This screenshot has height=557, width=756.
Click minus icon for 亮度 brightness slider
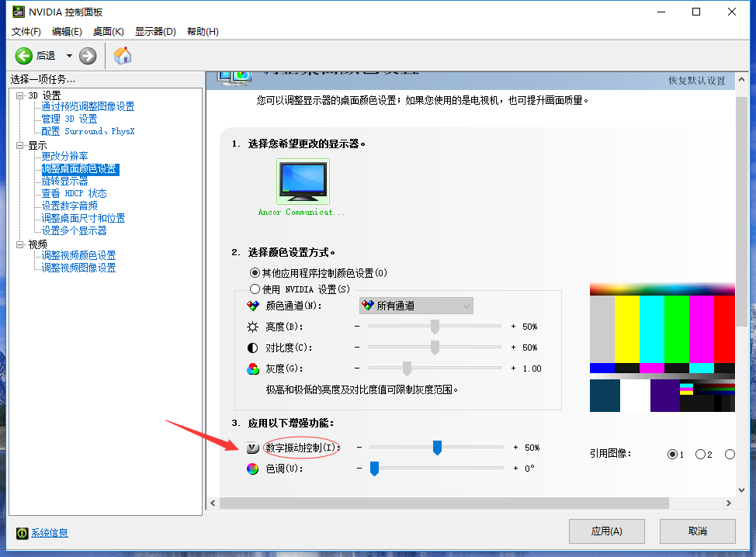point(357,326)
